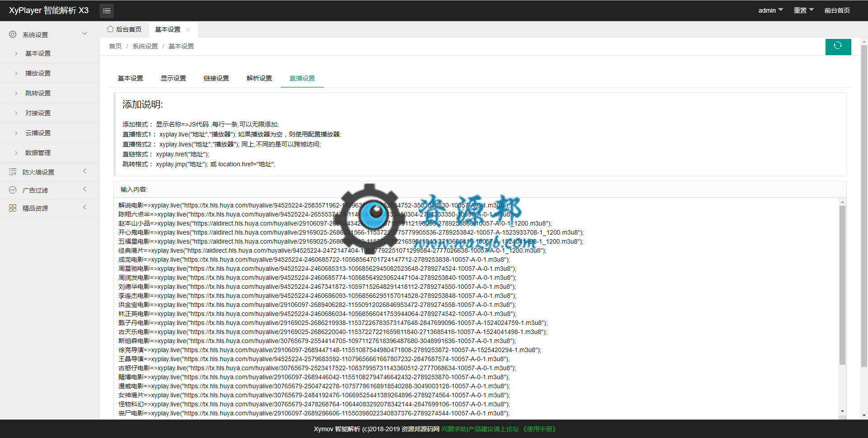
Task: Click the page scrollbar down arrow
Action: (864, 415)
